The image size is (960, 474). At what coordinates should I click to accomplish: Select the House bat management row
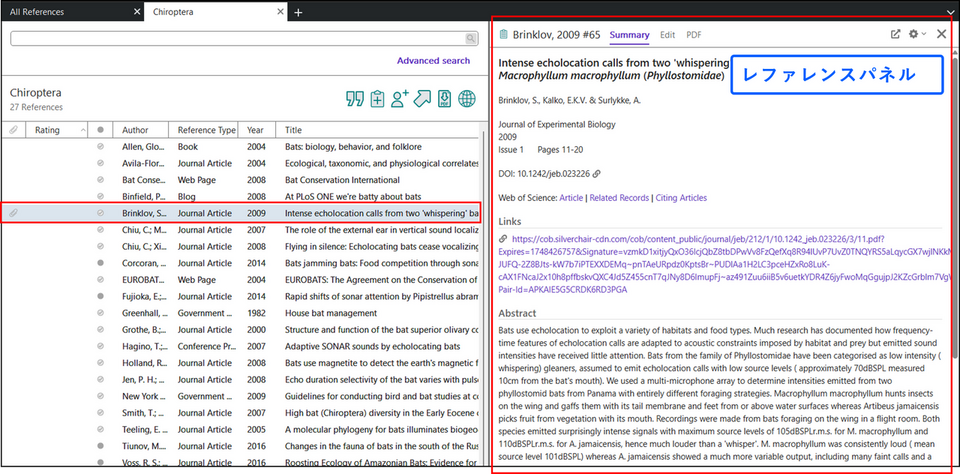[x=241, y=313]
